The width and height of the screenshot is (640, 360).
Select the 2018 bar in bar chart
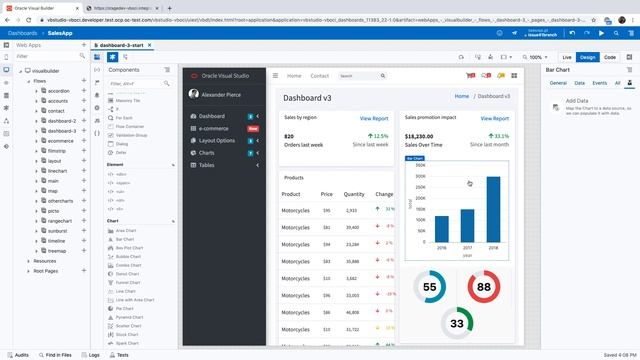tap(493, 209)
